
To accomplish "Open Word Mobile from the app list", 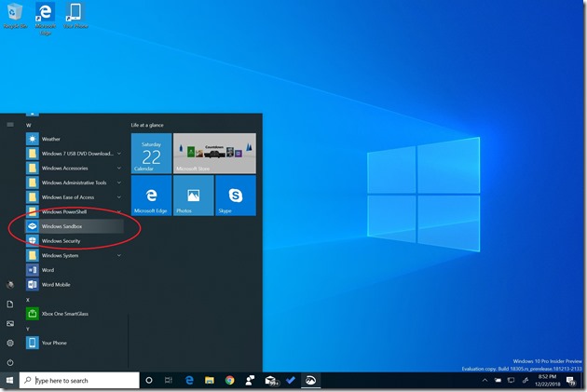I will click(x=55, y=284).
